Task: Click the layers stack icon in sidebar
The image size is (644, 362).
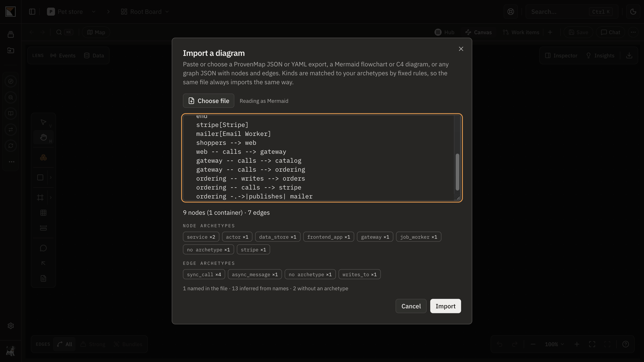Action: [x=11, y=34]
